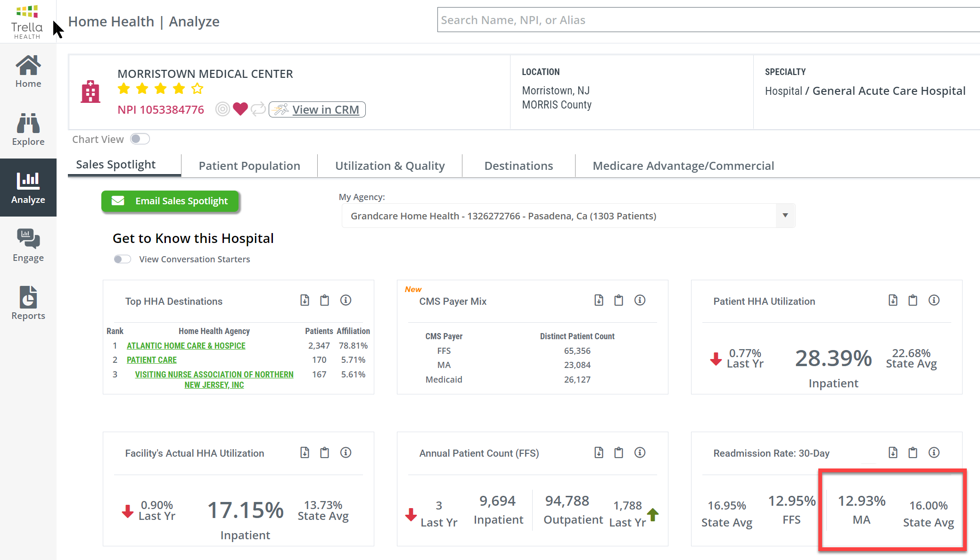Click the NPI 1053384776 number
Screen dimensions: 980x560
161,110
